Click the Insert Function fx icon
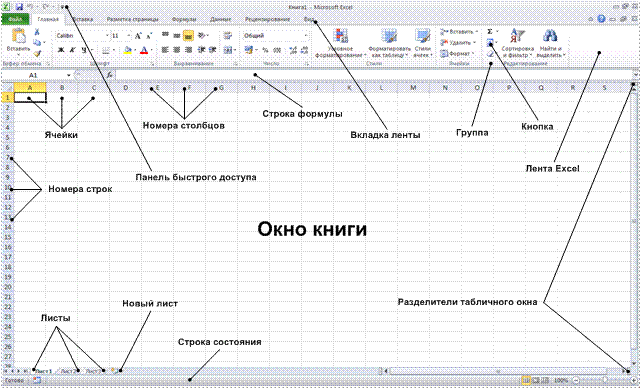 [x=110, y=75]
